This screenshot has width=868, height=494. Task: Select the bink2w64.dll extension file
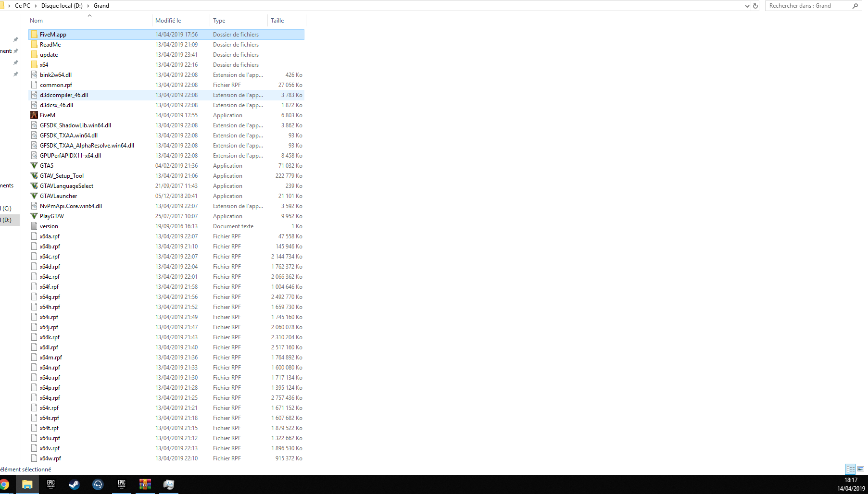55,74
